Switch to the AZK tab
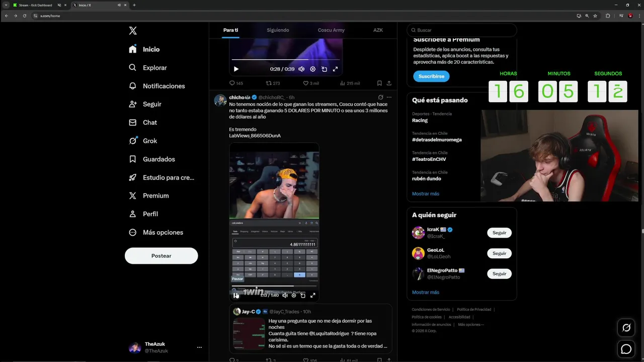Viewport: 644px width, 362px height. click(x=378, y=30)
